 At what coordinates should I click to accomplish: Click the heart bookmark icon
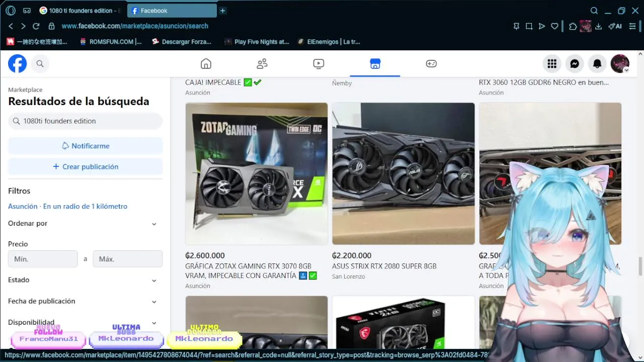(554, 26)
